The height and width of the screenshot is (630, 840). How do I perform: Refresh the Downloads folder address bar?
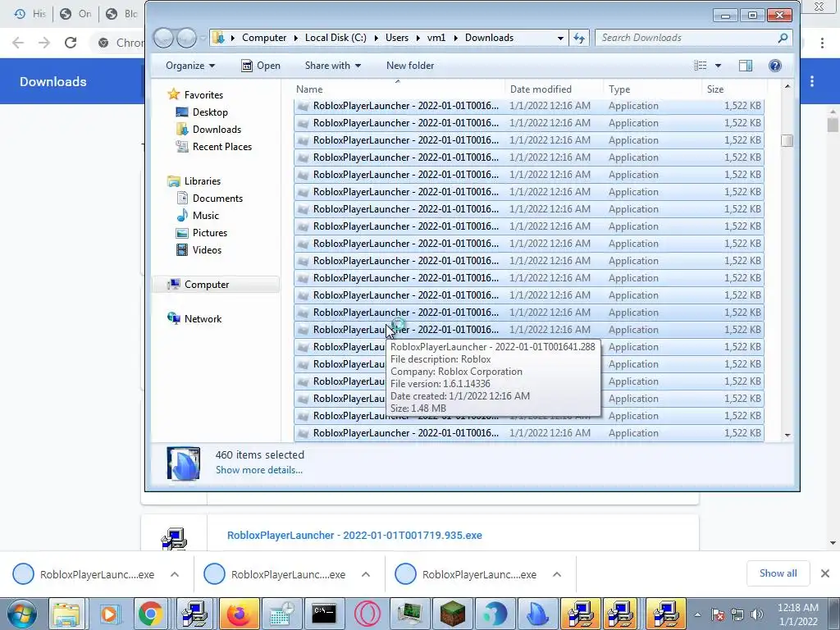[x=579, y=38]
